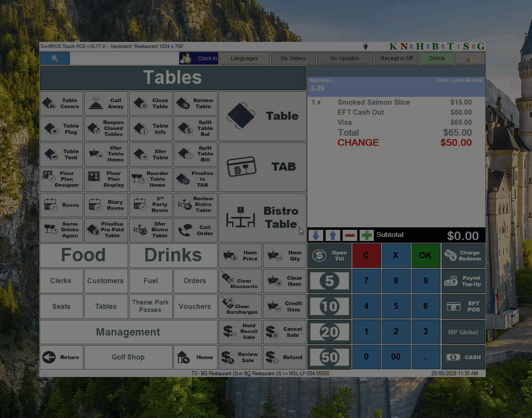Open the Food menu category
This screenshot has width=532, height=418.
[x=84, y=255]
